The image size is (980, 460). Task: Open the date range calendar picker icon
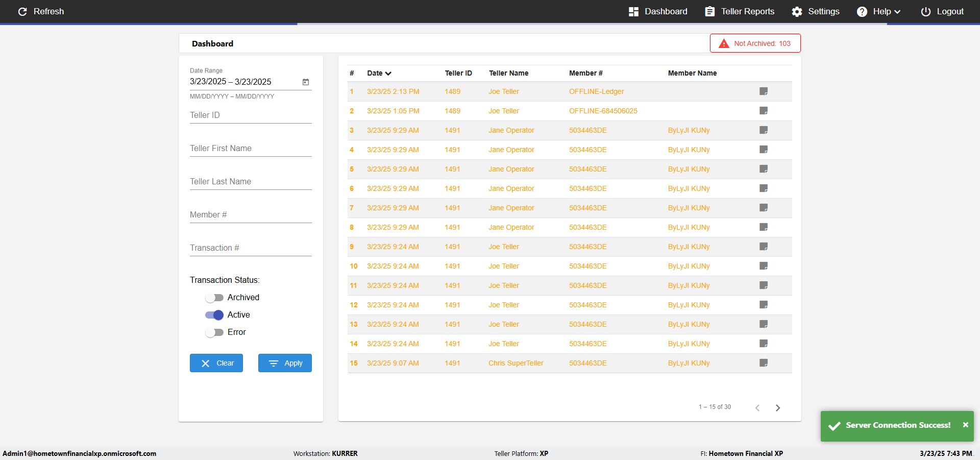pos(306,82)
